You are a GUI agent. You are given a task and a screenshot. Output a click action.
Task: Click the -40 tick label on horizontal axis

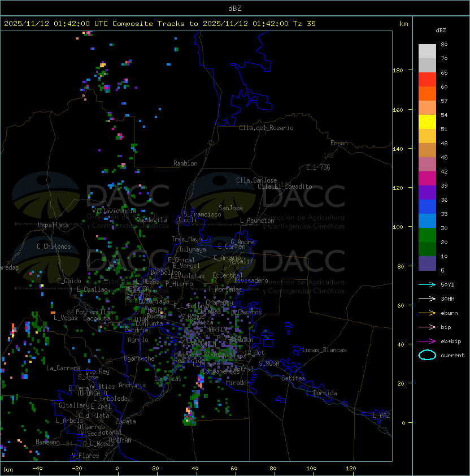[37, 469]
